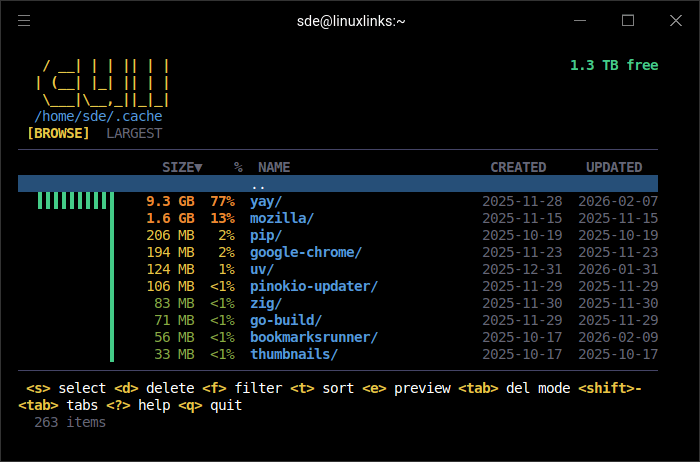Open the terminal hamburger menu

coord(24,21)
